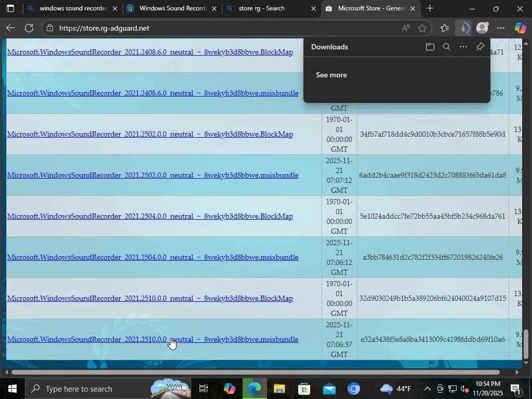Close the Microsoft Store Generator tab
Screen dimensions: 532x399
tap(413, 8)
